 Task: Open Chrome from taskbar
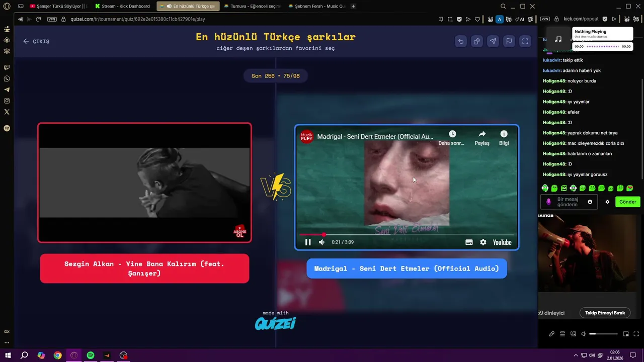[x=57, y=355]
